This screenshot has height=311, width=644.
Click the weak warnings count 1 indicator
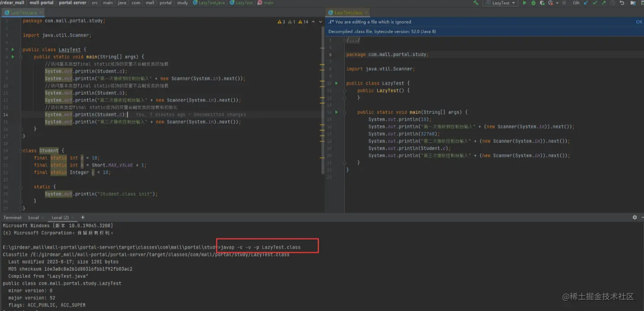click(292, 22)
